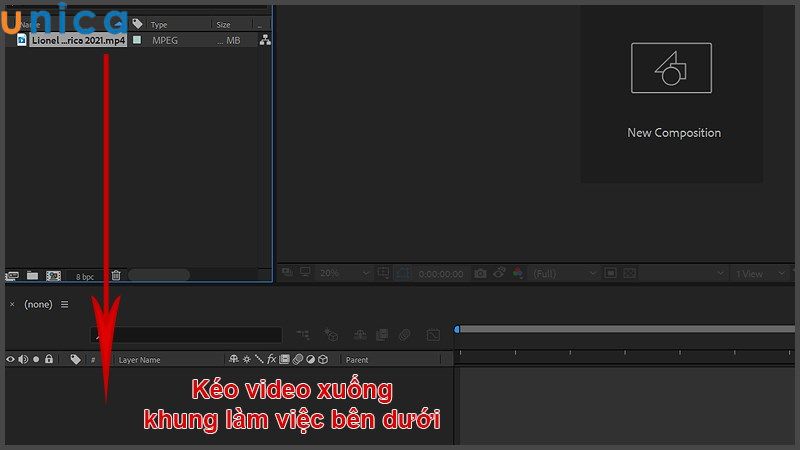Toggle hide shy layers icon
This screenshot has height=450, width=800.
pyautogui.click(x=360, y=335)
